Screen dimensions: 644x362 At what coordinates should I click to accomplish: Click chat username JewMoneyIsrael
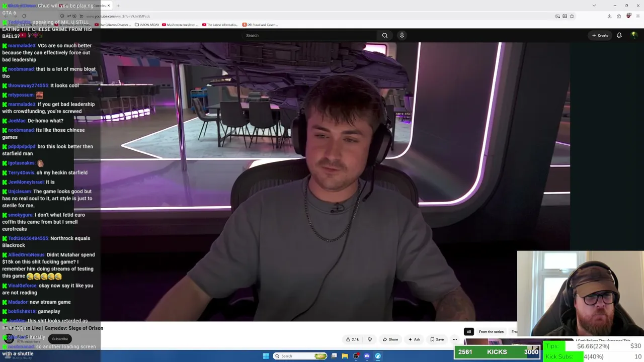(26, 182)
